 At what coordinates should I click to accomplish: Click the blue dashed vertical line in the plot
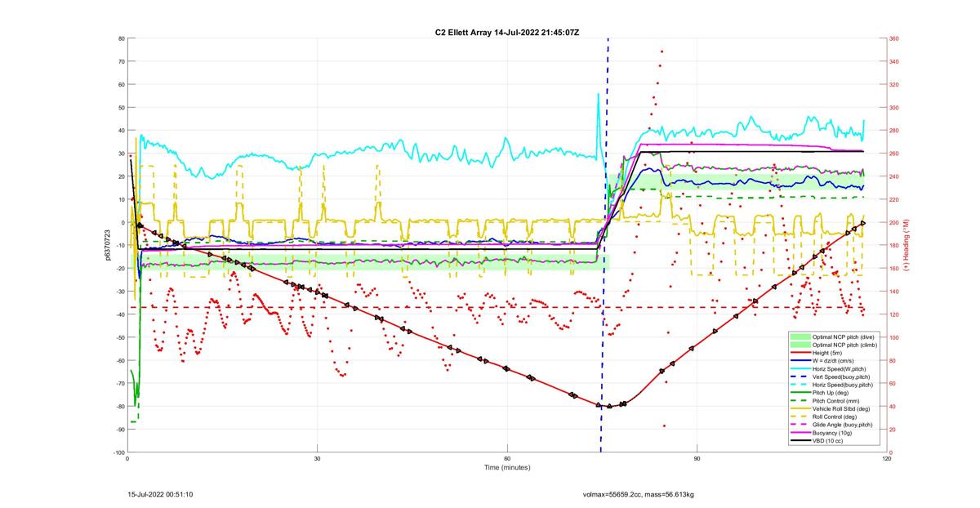(605, 245)
